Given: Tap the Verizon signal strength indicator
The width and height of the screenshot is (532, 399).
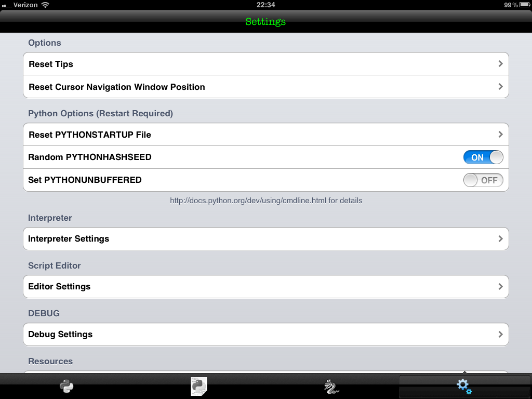Looking at the screenshot, I should [x=7, y=6].
